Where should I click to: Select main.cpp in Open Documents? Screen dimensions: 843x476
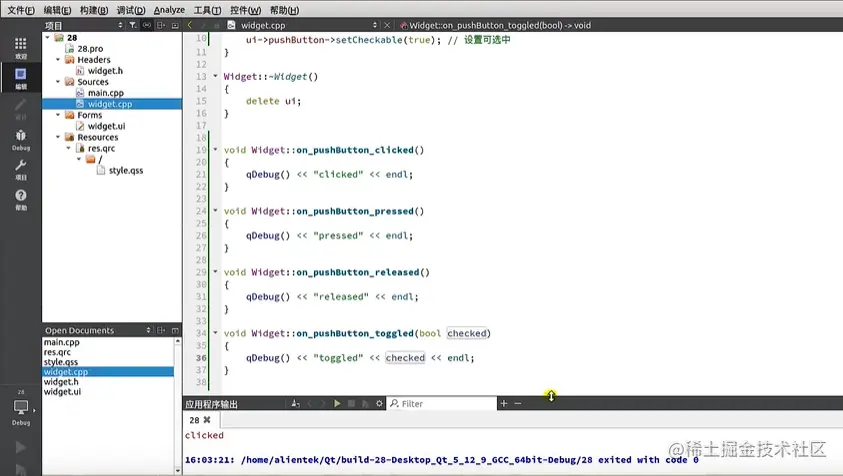pyautogui.click(x=61, y=342)
